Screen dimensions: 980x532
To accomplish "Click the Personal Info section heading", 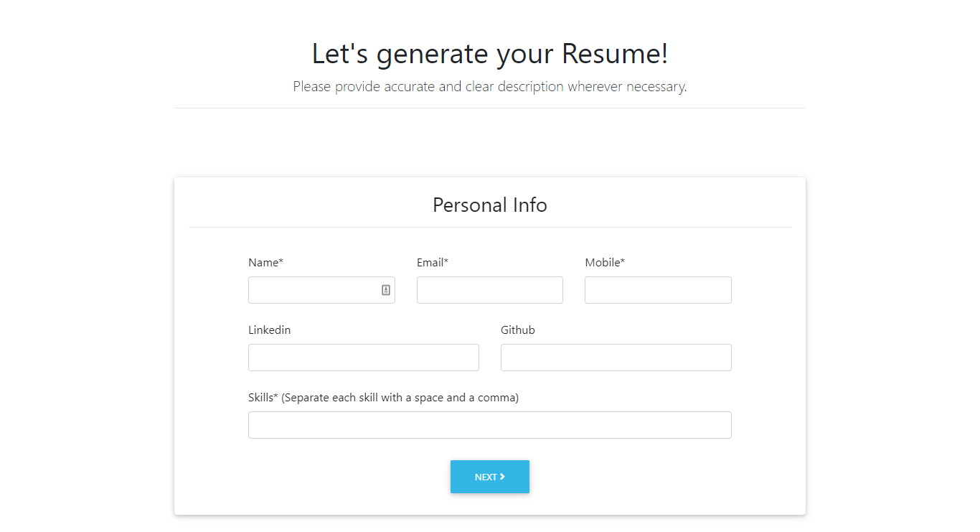I will [489, 205].
